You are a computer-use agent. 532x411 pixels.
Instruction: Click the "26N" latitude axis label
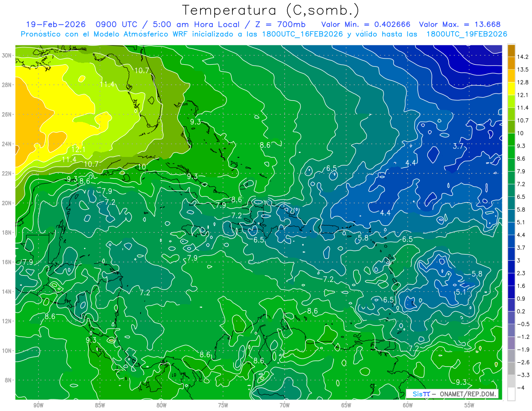pos(8,114)
